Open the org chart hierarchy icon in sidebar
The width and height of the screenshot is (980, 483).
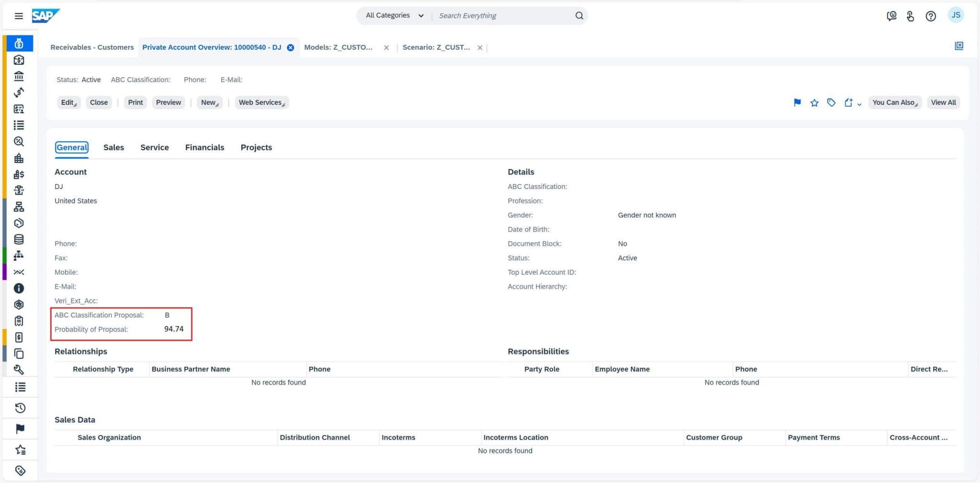tap(19, 207)
